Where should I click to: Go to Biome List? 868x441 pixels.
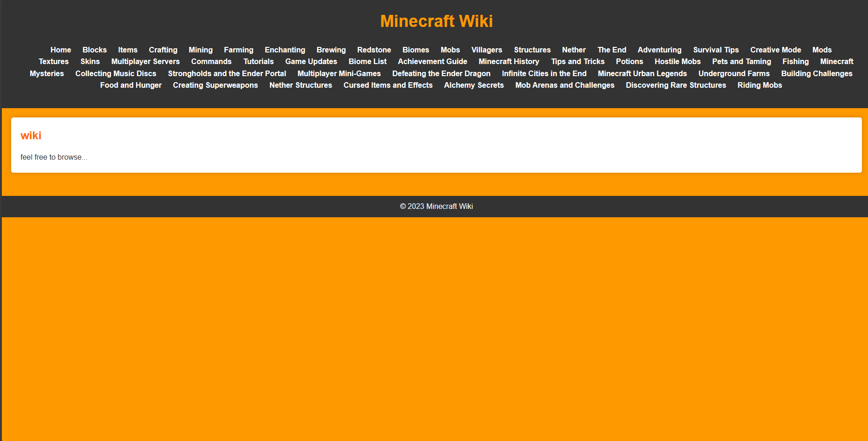[368, 61]
